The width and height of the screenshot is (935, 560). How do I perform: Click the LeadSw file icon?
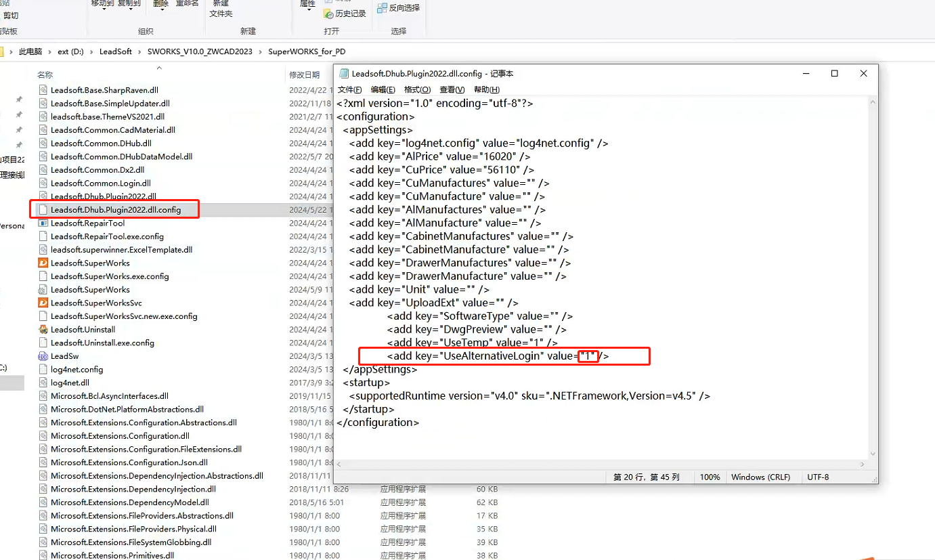click(43, 356)
